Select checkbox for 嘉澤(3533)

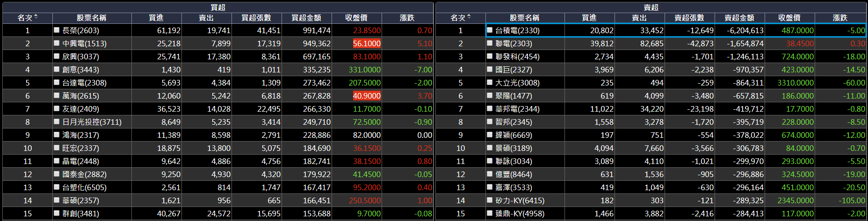point(490,187)
